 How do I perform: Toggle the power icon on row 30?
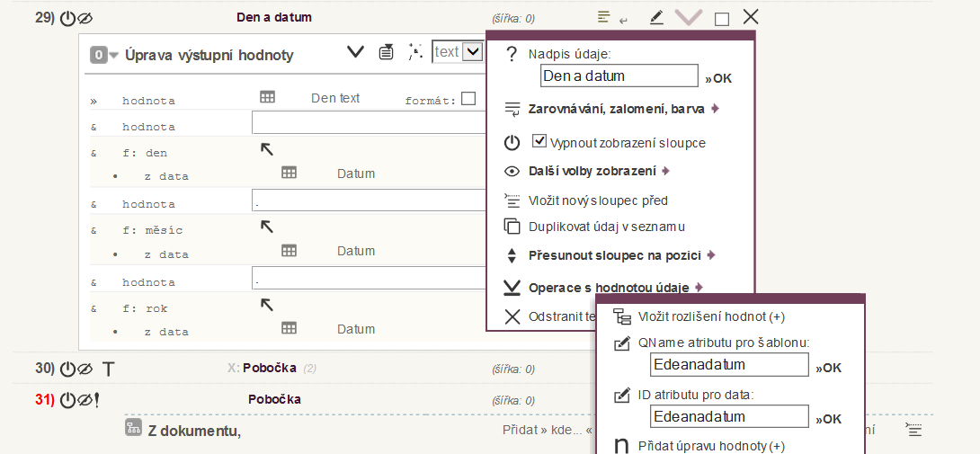coord(67,368)
